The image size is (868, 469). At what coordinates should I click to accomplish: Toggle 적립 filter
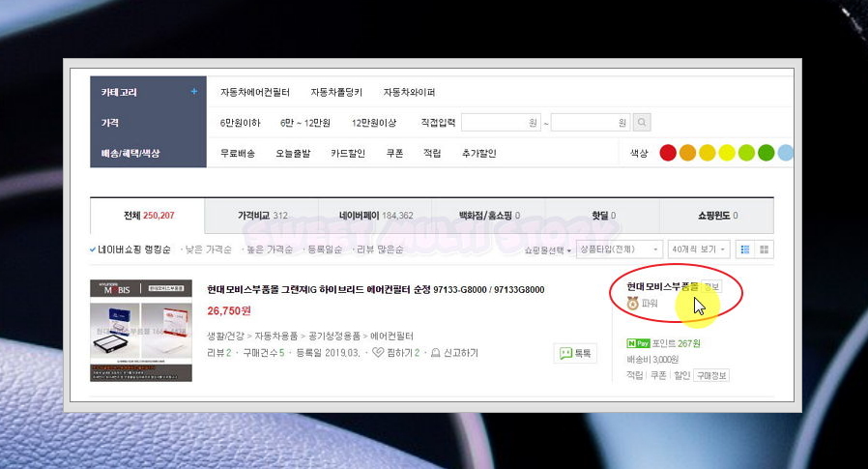tap(432, 154)
